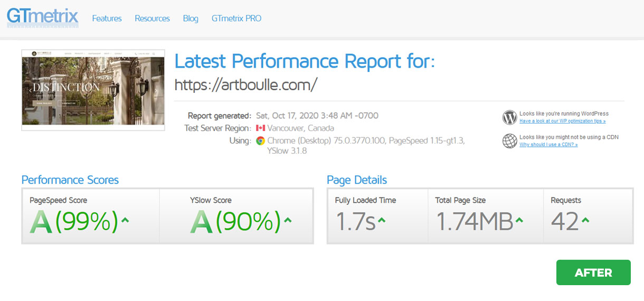Click the GTmetrix logo
The width and height of the screenshot is (644, 301).
click(43, 17)
